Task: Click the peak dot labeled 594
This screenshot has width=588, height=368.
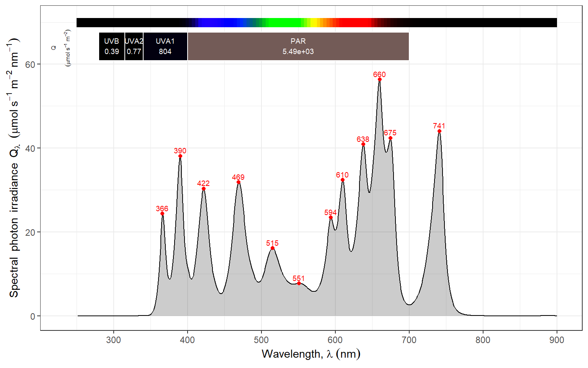Action: [x=330, y=217]
